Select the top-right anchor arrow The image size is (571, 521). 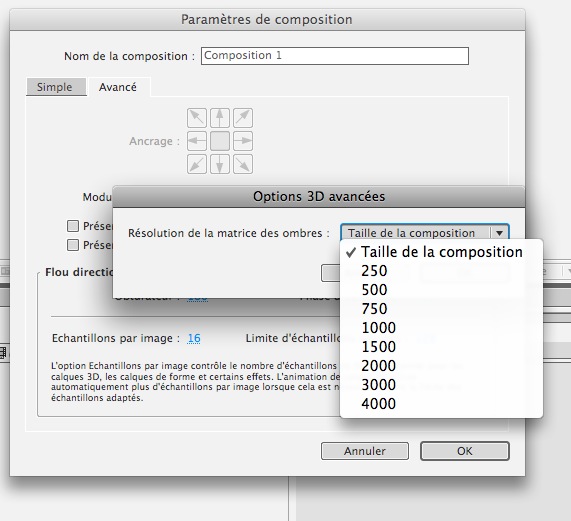(243, 118)
